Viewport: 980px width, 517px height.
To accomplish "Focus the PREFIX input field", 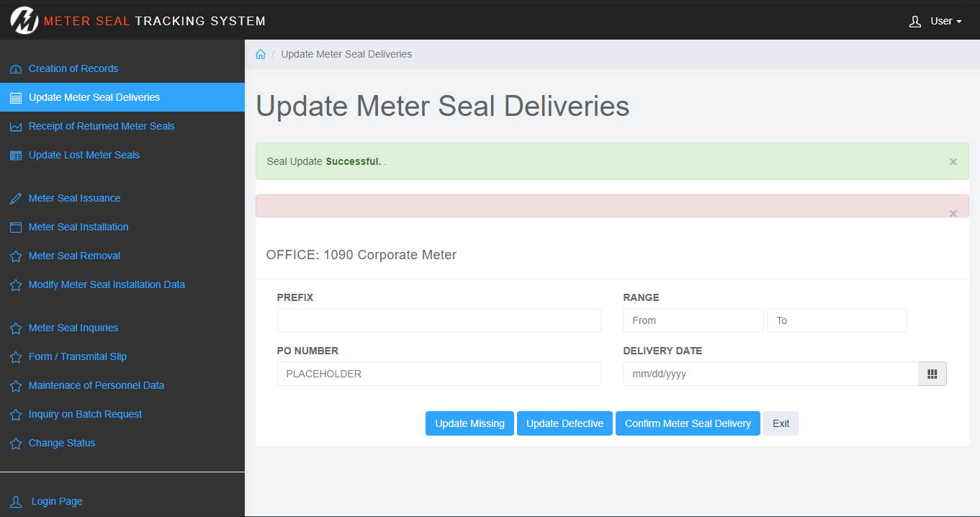I will click(x=439, y=320).
